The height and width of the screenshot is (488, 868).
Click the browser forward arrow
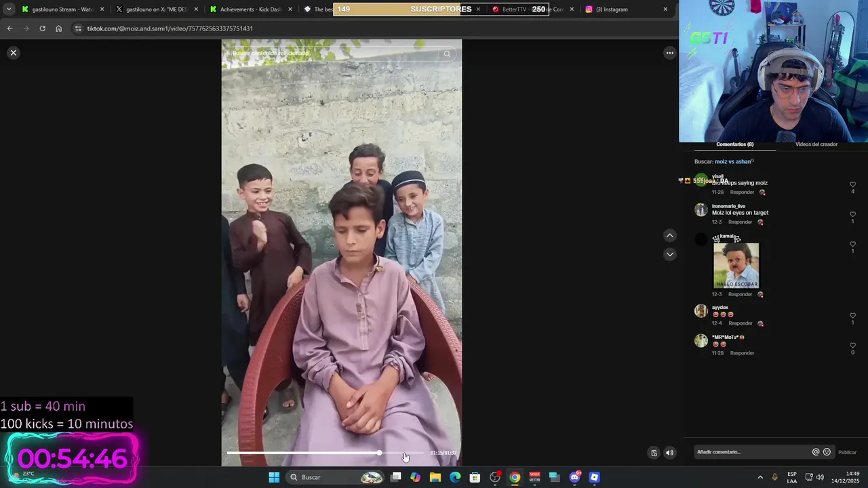pos(26,28)
